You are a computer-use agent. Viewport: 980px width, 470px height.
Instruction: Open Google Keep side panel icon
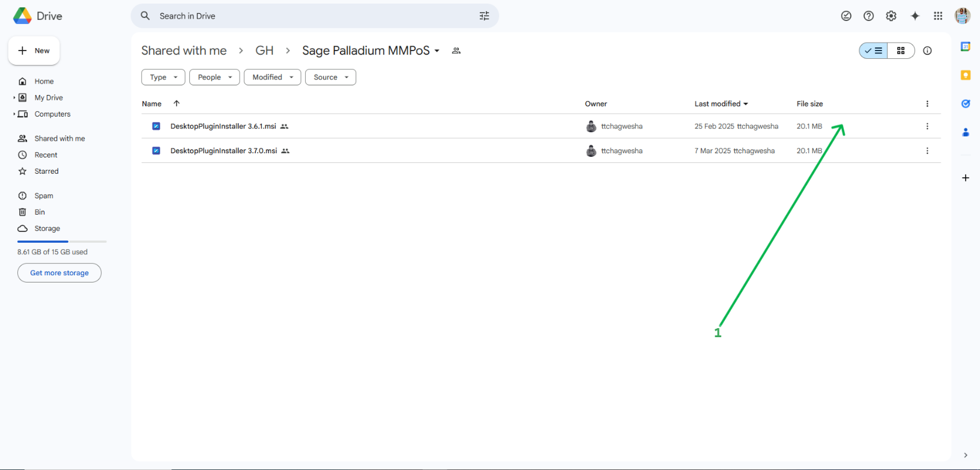tap(966, 75)
